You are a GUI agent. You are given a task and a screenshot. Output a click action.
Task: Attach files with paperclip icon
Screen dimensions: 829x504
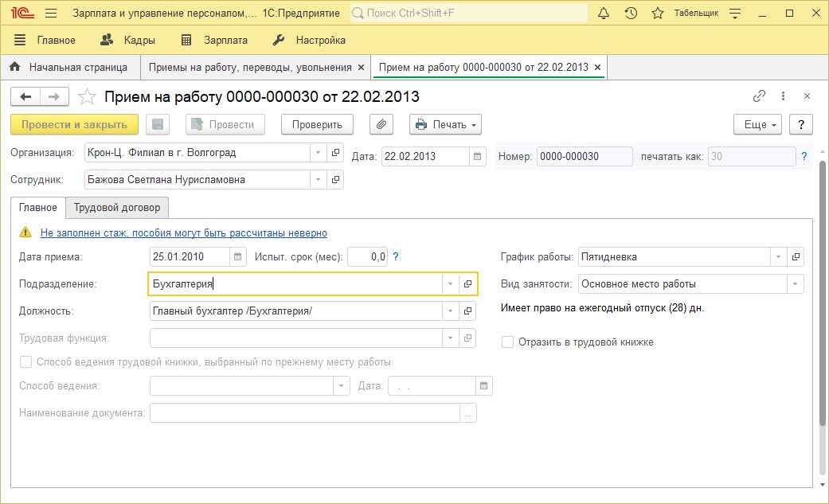click(x=381, y=125)
